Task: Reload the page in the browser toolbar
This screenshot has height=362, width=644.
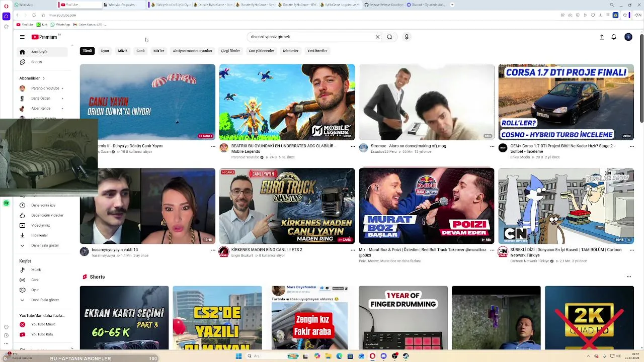Action: pos(34,15)
